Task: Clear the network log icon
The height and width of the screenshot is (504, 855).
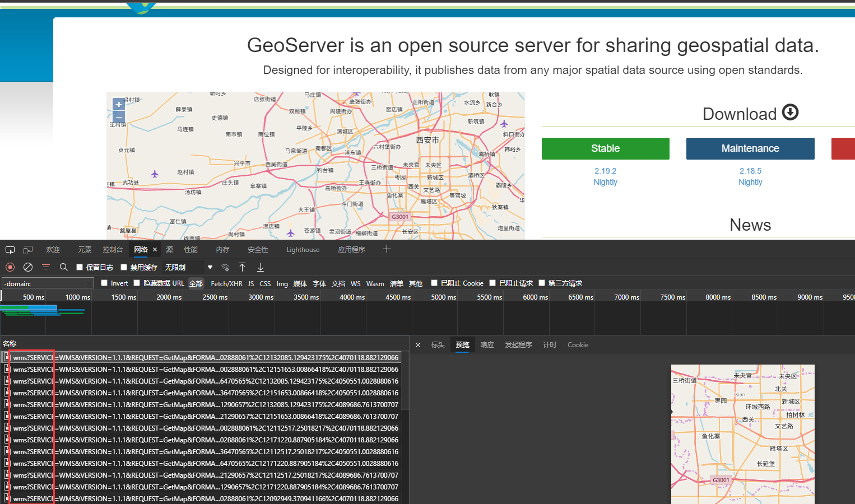Action: click(27, 267)
